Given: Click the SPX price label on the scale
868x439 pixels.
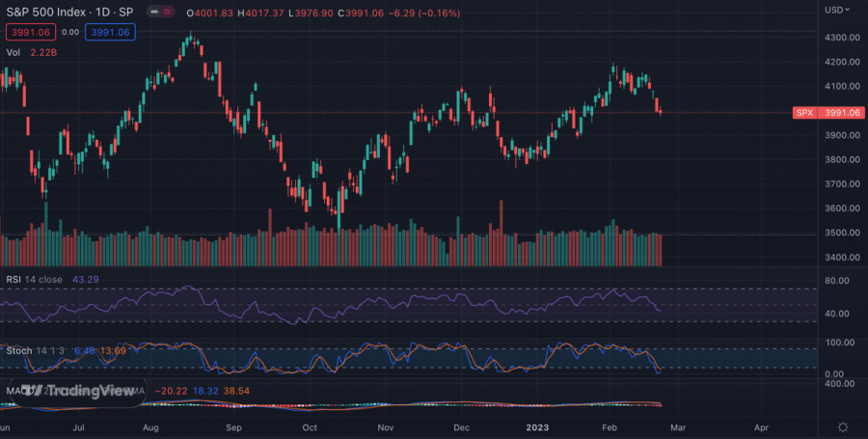Looking at the screenshot, I should tap(804, 113).
